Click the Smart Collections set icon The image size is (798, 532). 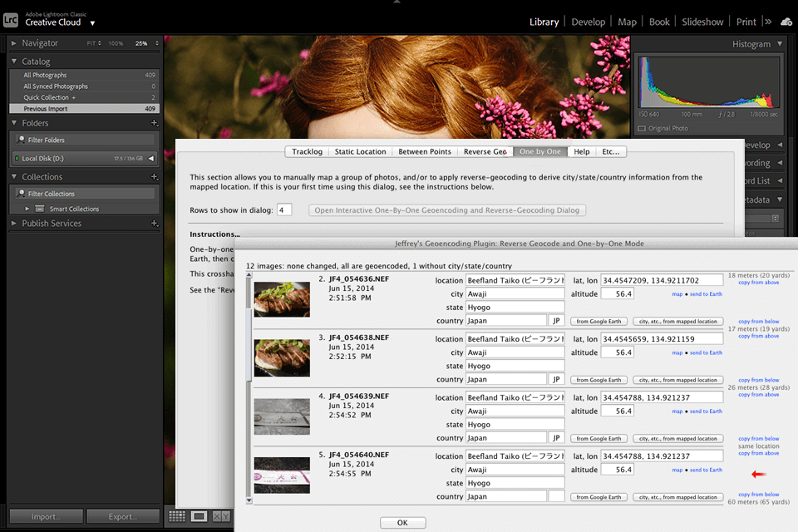click(x=40, y=209)
